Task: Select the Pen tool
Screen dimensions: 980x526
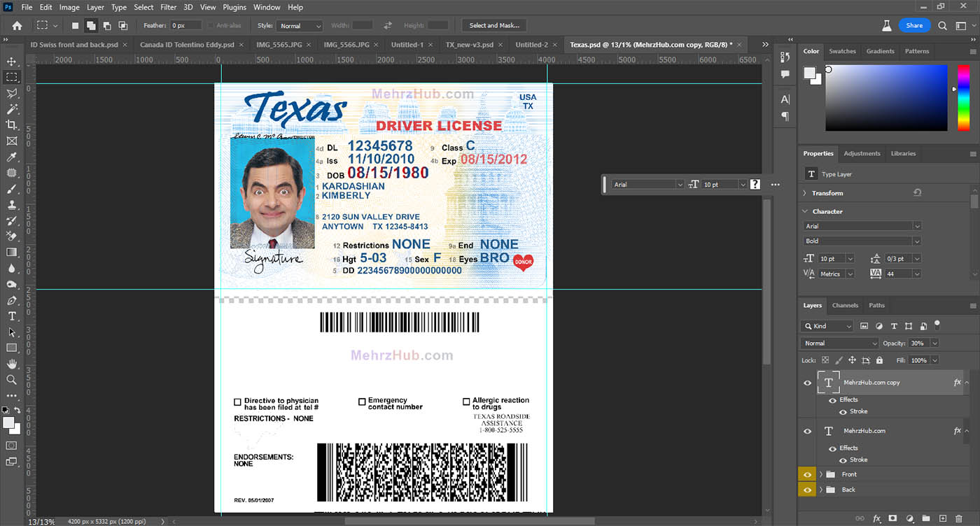Action: (x=12, y=300)
